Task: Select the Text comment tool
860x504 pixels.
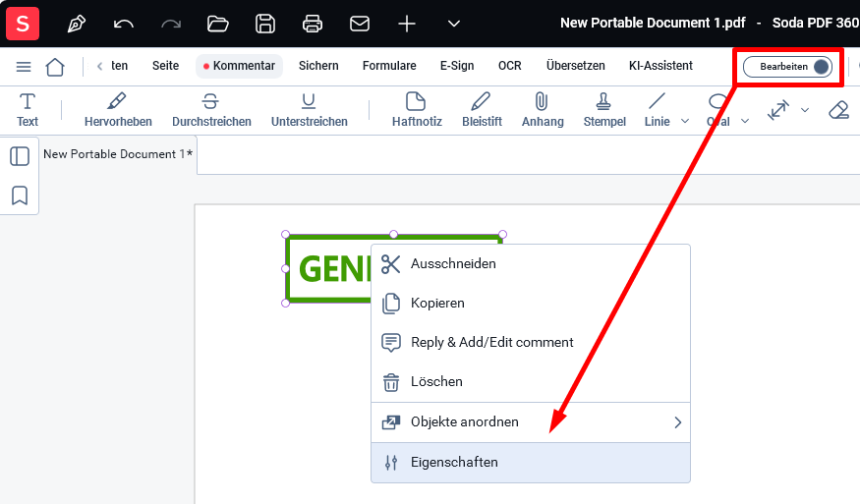Action: tap(28, 110)
